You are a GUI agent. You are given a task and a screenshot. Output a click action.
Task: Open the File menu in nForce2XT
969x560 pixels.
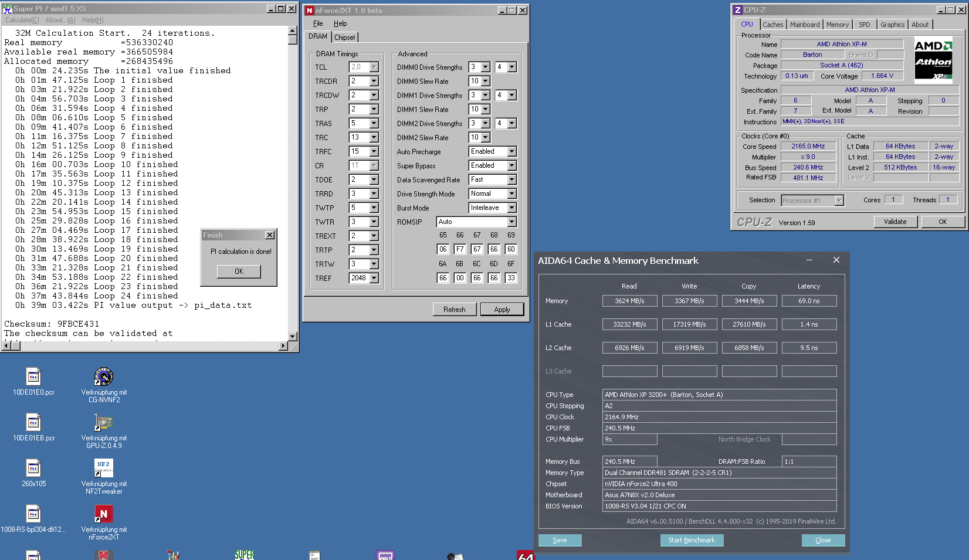point(318,23)
